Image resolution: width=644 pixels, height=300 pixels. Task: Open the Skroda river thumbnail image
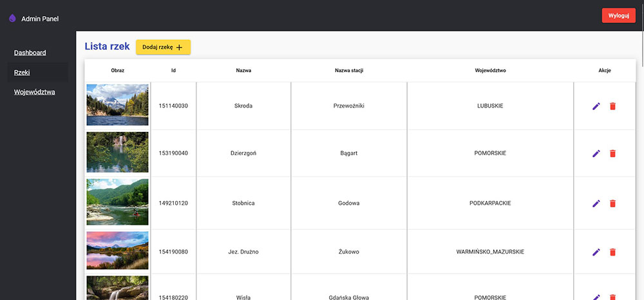117,105
